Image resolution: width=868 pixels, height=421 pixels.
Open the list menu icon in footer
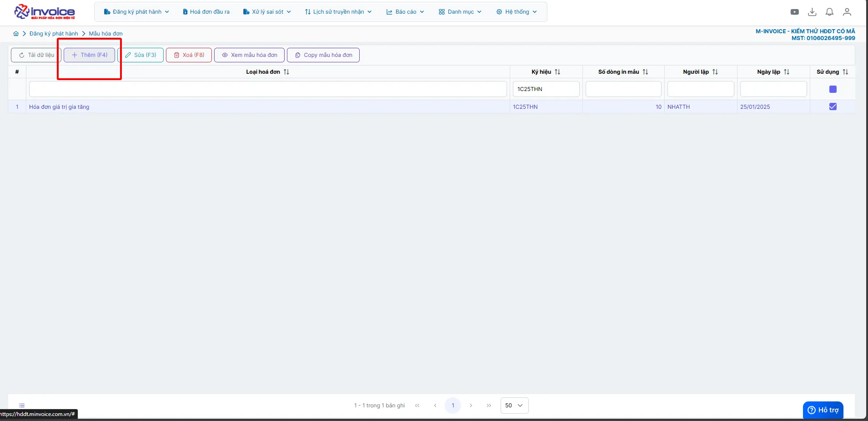coord(22,406)
